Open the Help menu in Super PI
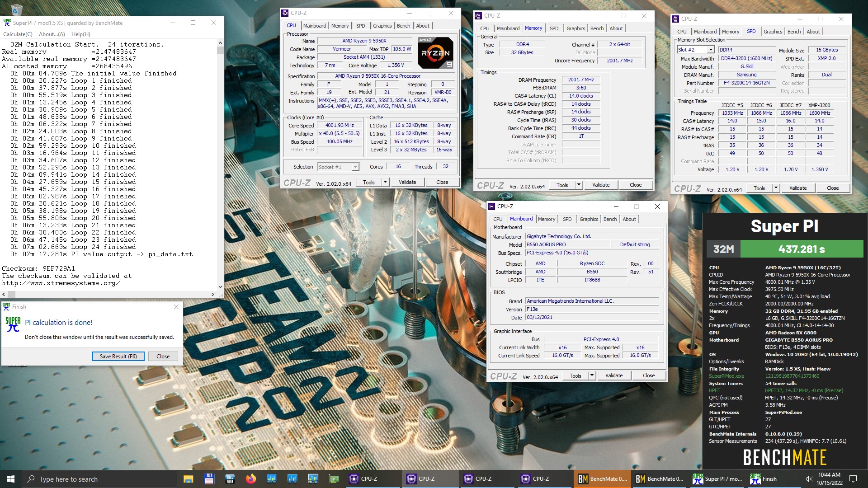 tap(81, 34)
